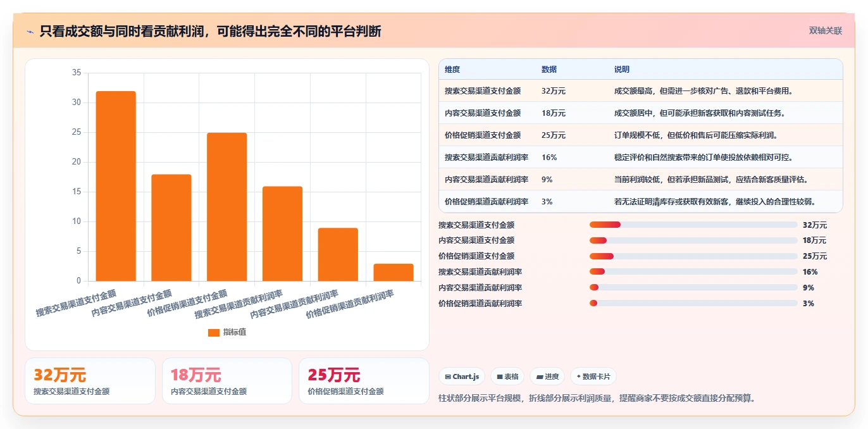868x429 pixels.
Task: Click table value 32万元
Action: (x=554, y=91)
